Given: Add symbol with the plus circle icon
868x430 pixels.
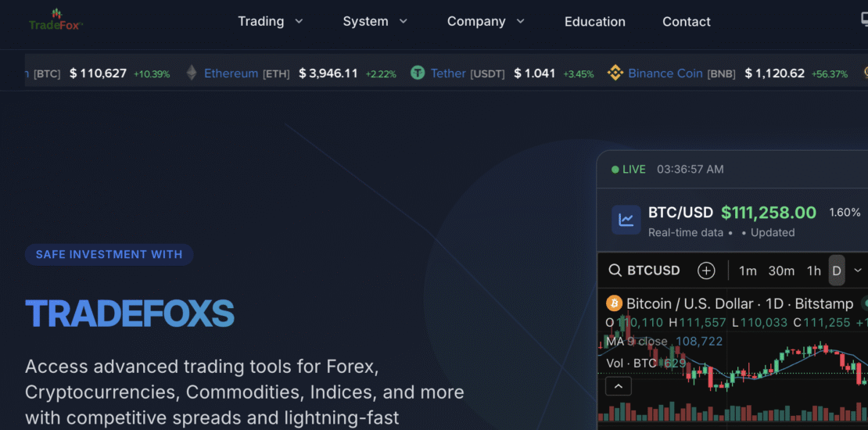Looking at the screenshot, I should tap(706, 271).
